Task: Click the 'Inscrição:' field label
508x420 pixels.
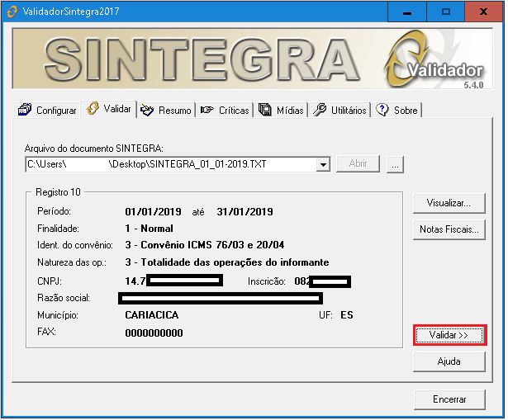Action: click(268, 283)
